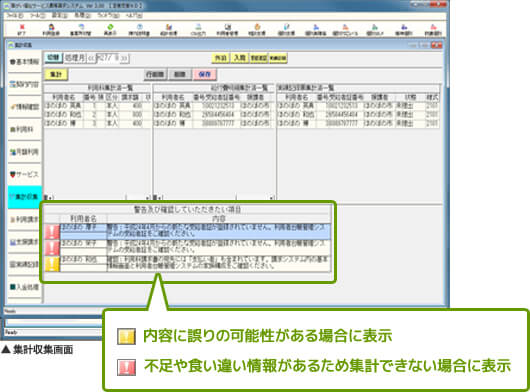Screen dimensions: 530x392
Task: Open the first menu in the menu bar
Action: (16, 16)
